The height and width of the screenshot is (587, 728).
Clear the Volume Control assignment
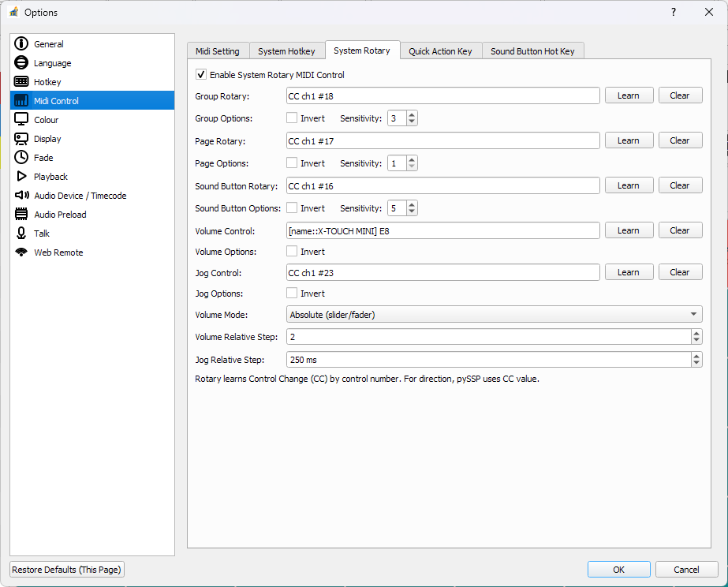(x=679, y=230)
